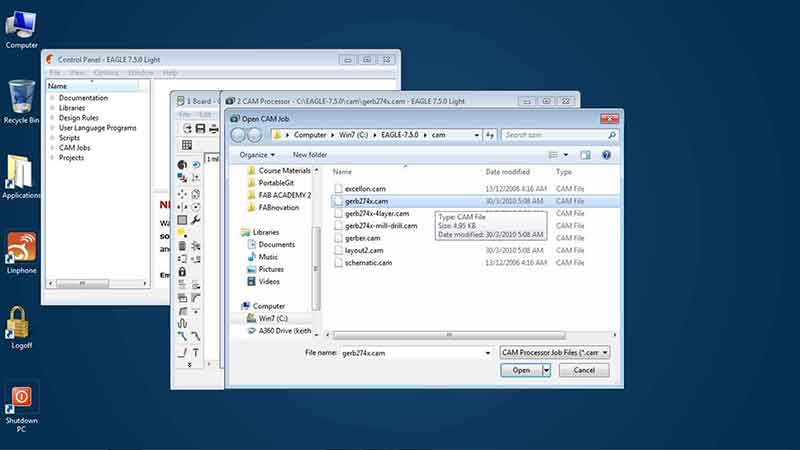Open the change-view dropdown arrow
Image resolution: width=800 pixels, height=450 pixels.
pyautogui.click(x=566, y=155)
